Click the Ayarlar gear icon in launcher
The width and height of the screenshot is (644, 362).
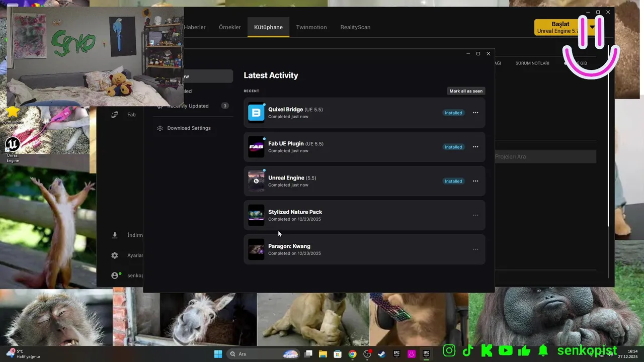coord(115,255)
